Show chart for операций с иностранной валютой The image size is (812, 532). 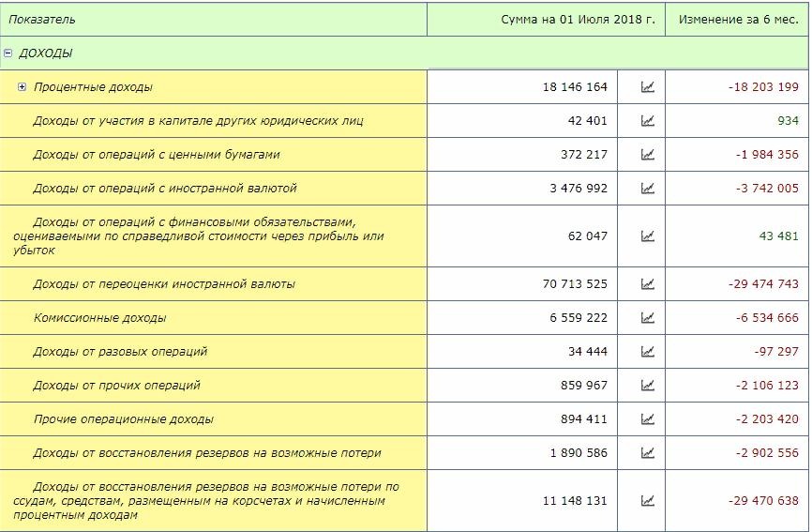pyautogui.click(x=647, y=189)
